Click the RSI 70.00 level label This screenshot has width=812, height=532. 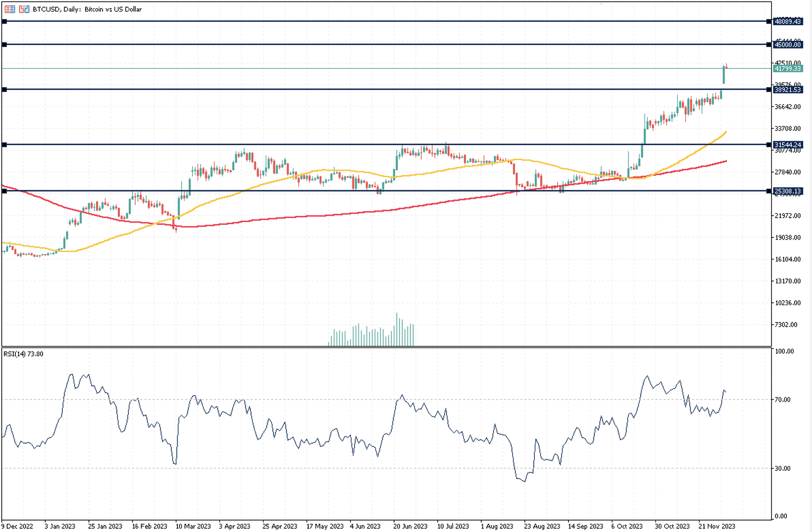click(x=783, y=399)
